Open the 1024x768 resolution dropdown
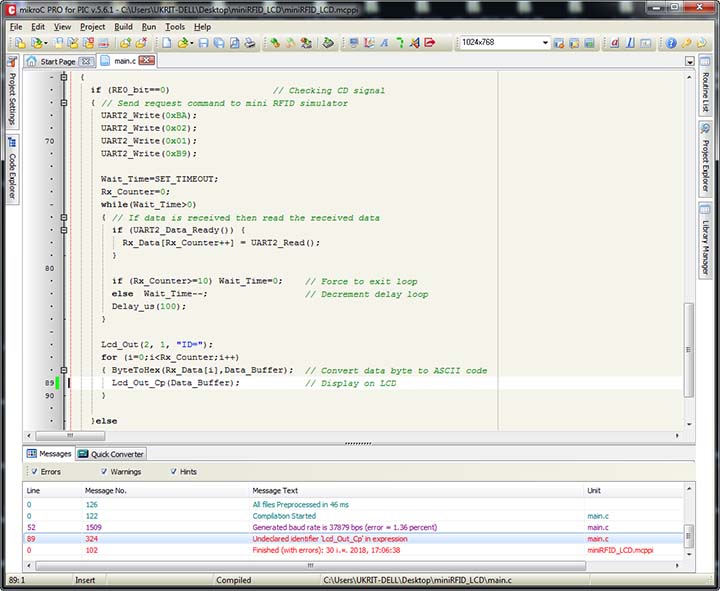This screenshot has height=591, width=720. click(545, 44)
